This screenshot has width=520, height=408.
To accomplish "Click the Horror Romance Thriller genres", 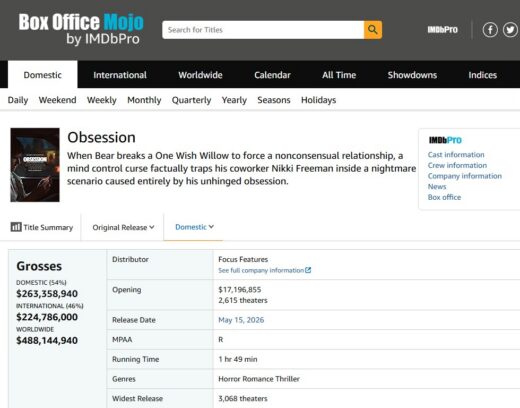I will 259,379.
